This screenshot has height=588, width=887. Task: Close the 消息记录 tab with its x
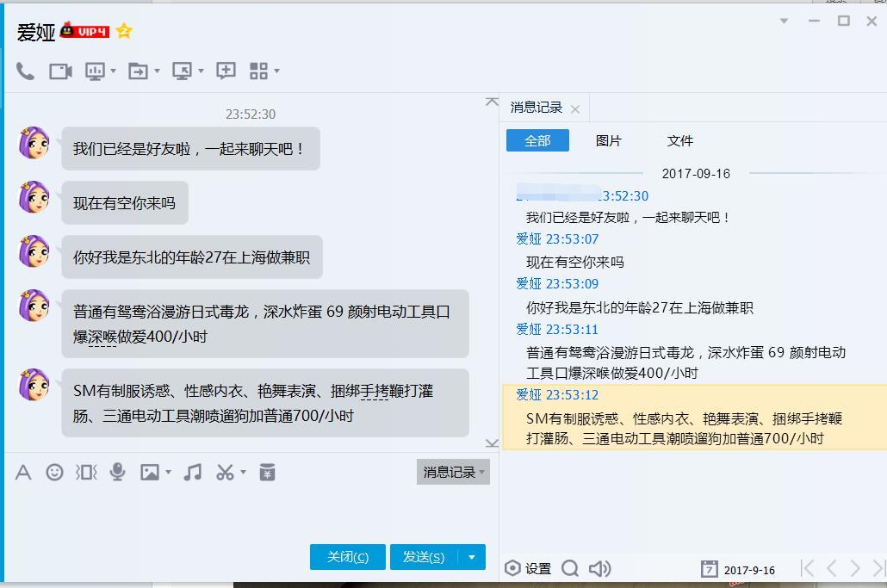point(575,109)
